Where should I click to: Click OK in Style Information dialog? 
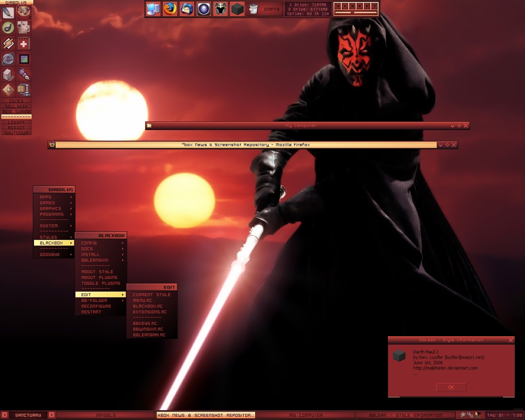[451, 387]
